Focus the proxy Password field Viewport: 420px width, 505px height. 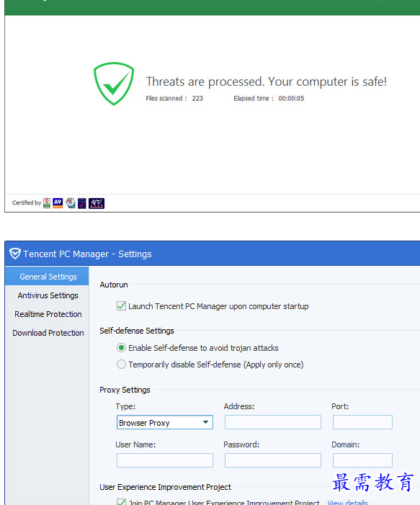[x=273, y=460]
